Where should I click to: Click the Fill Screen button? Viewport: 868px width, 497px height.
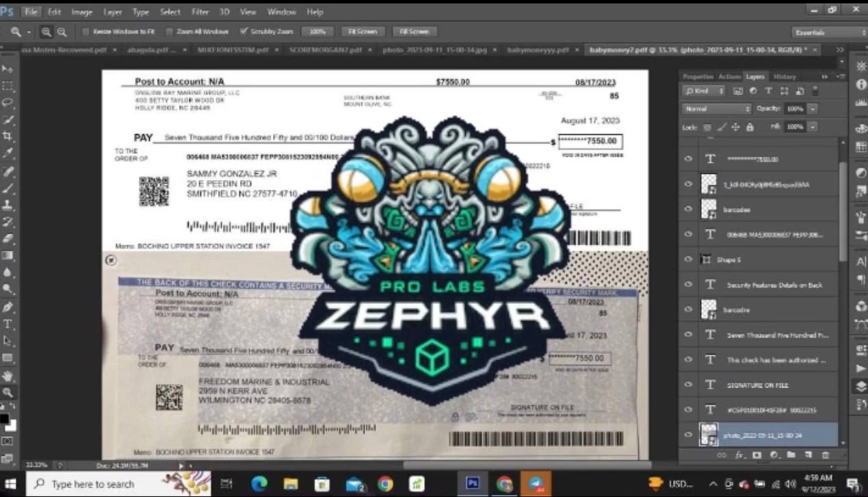[x=413, y=31]
